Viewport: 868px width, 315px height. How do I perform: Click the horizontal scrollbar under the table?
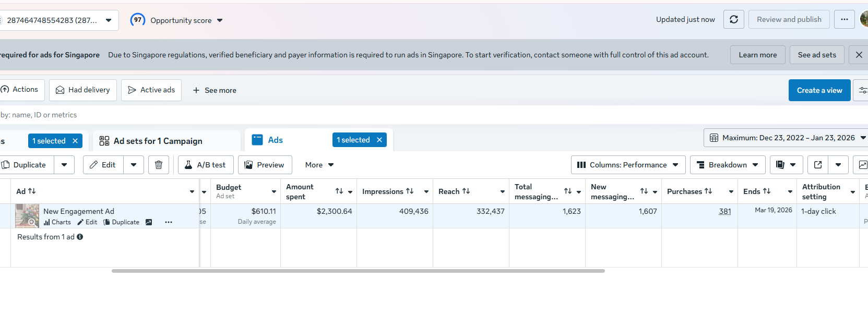pos(358,271)
